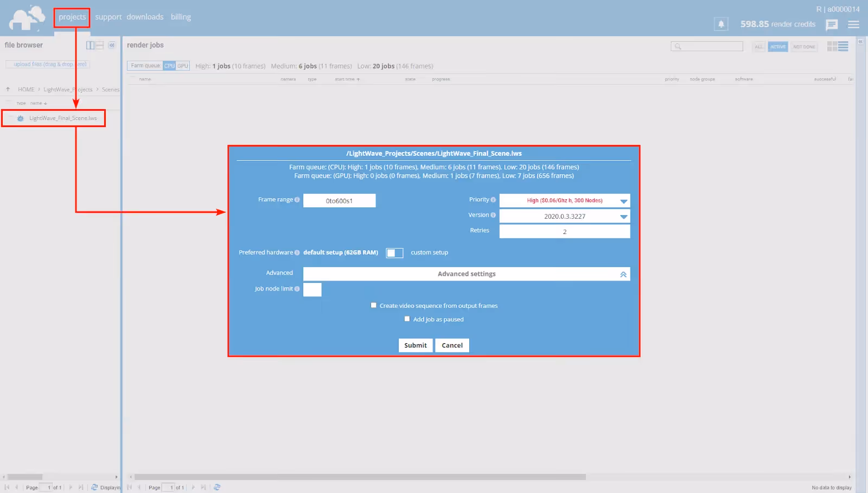The width and height of the screenshot is (868, 493).
Task: Select LightWave_Final_Scene.lws file row
Action: click(x=54, y=118)
